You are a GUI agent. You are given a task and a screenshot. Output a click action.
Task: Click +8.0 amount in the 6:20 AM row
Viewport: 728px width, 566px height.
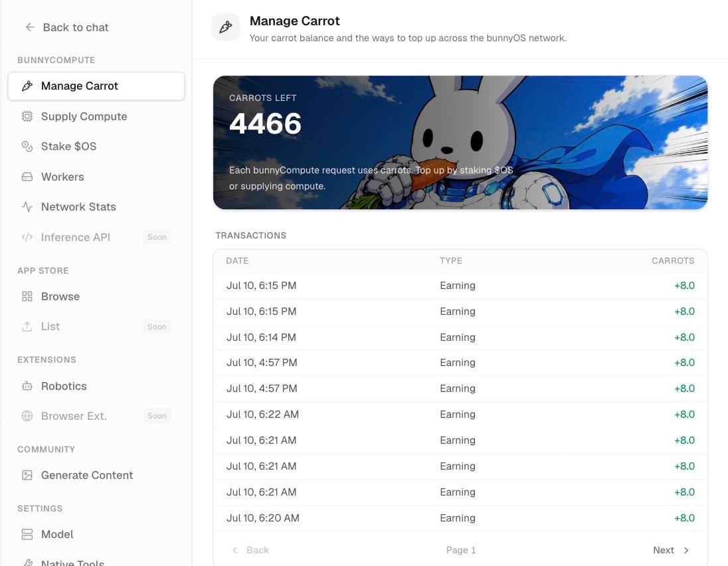pos(684,518)
